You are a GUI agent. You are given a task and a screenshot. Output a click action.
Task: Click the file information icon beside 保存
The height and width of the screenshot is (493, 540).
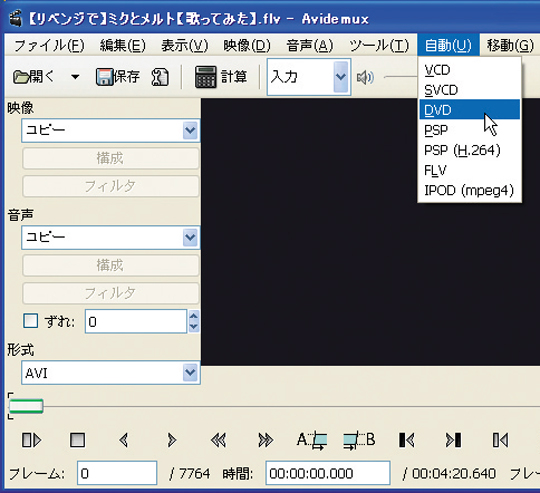[x=160, y=77]
